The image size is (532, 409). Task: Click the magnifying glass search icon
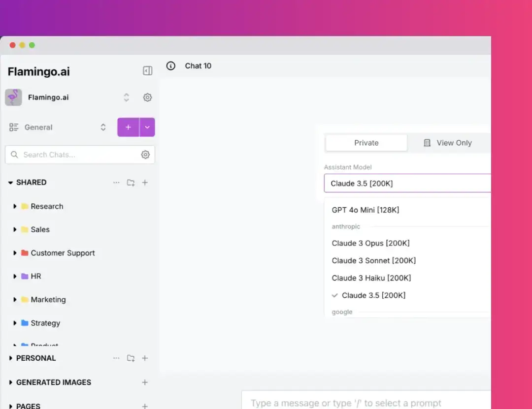15,154
